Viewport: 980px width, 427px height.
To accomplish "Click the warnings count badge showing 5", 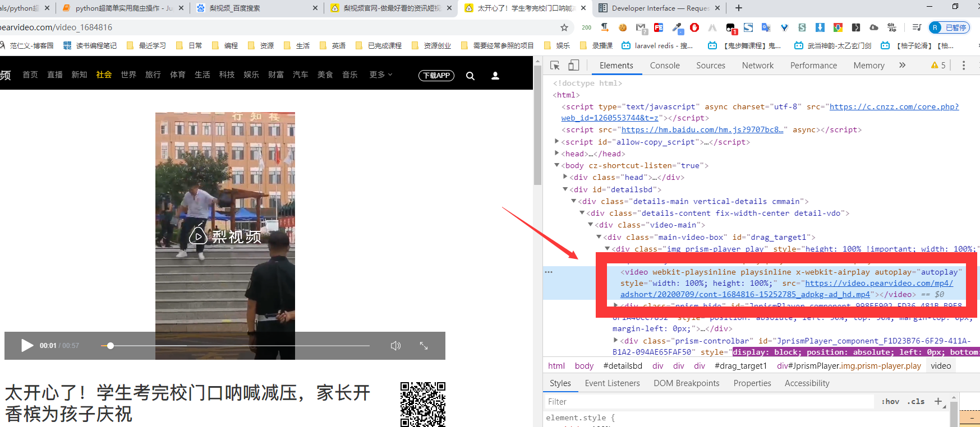I will tap(938, 66).
